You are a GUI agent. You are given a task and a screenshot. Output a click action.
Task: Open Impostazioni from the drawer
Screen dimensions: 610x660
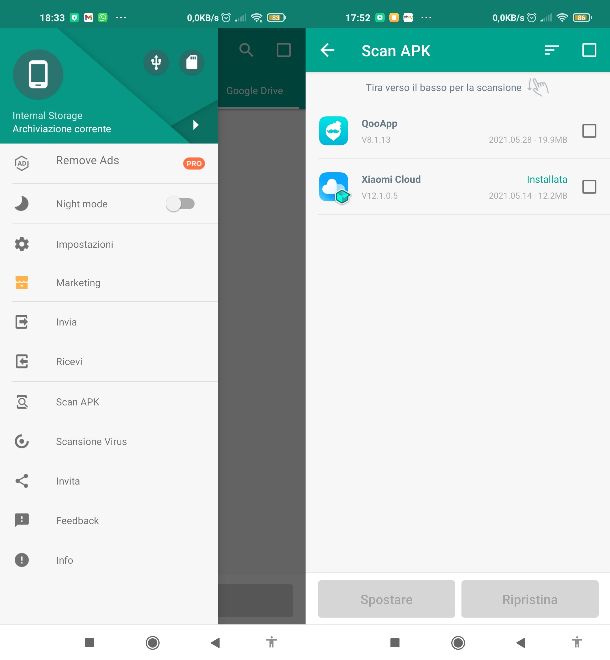coord(109,245)
